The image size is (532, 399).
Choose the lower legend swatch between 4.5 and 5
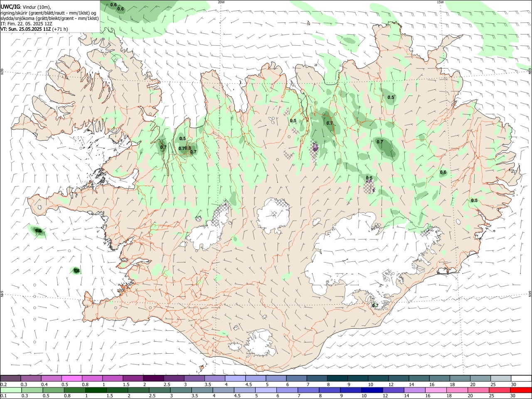pyautogui.click(x=245, y=390)
